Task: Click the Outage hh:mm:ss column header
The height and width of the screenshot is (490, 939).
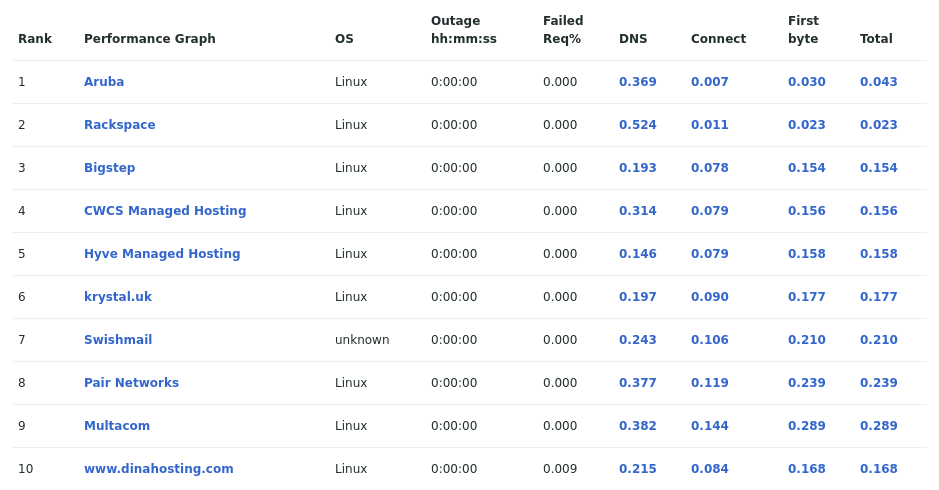Action: (464, 30)
